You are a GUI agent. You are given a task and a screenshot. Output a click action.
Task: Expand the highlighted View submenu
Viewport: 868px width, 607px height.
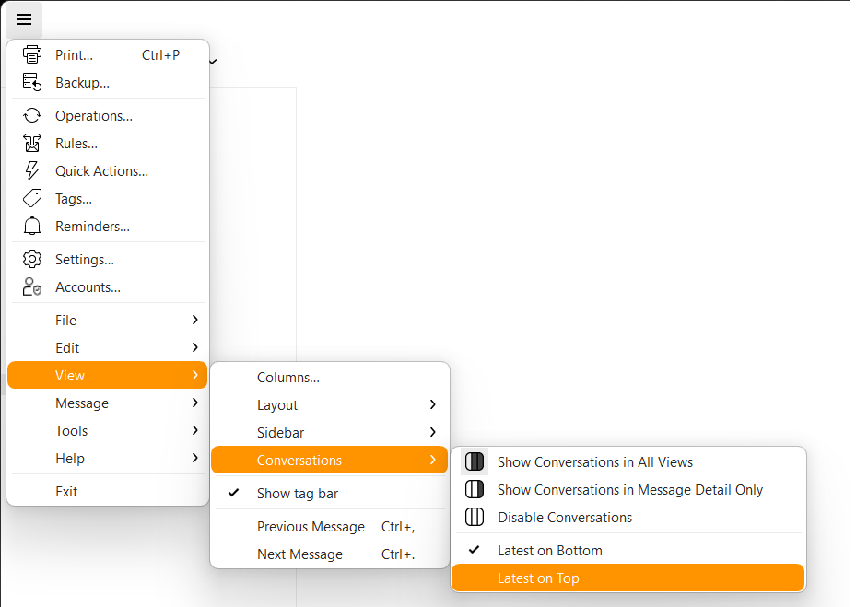(108, 376)
